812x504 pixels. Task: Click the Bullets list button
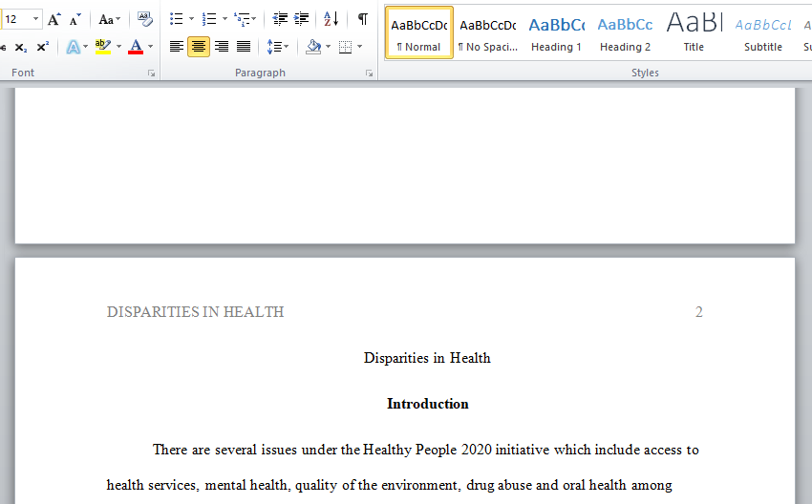(x=177, y=20)
